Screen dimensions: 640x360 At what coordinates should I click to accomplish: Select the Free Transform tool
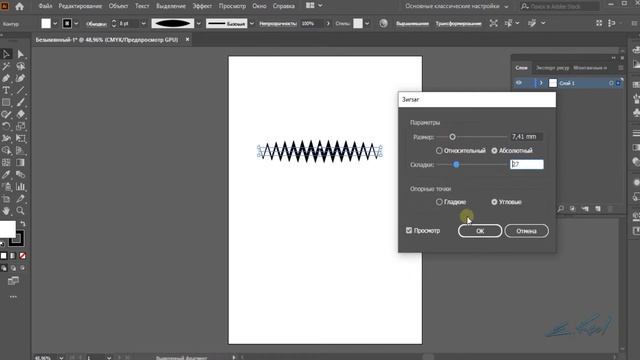(20, 138)
